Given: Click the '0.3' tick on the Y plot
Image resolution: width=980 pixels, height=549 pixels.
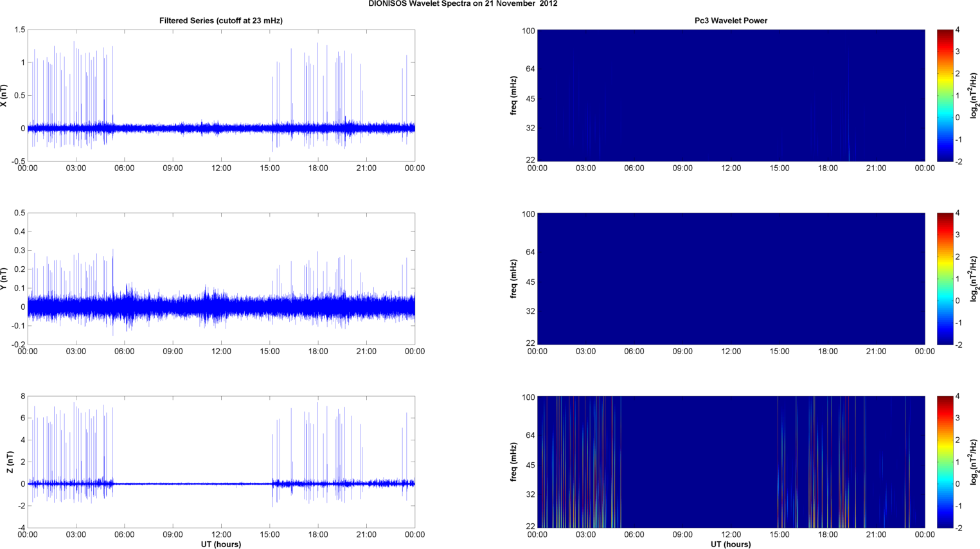Looking at the screenshot, I should tap(19, 251).
